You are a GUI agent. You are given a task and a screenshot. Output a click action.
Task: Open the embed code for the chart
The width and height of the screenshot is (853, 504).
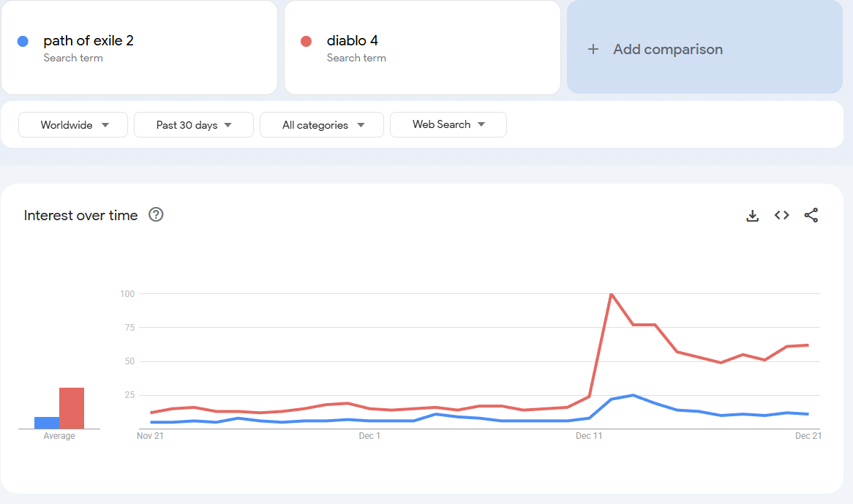[x=782, y=215]
